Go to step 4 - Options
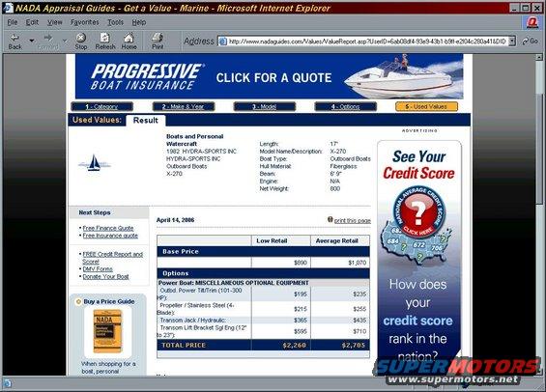546x392 pixels. (x=345, y=106)
